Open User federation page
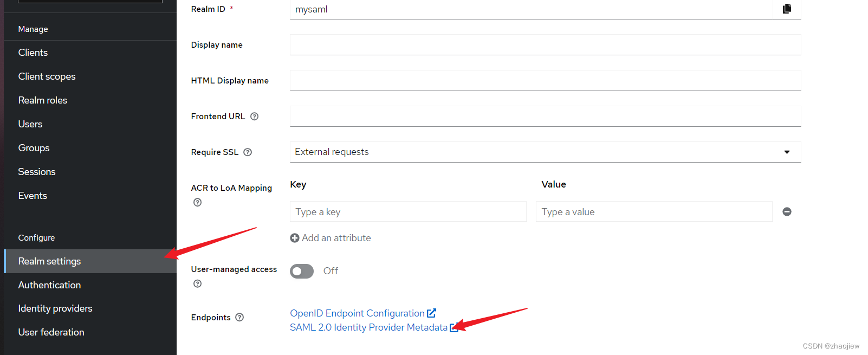Screen dimensions: 868x355 (51, 332)
